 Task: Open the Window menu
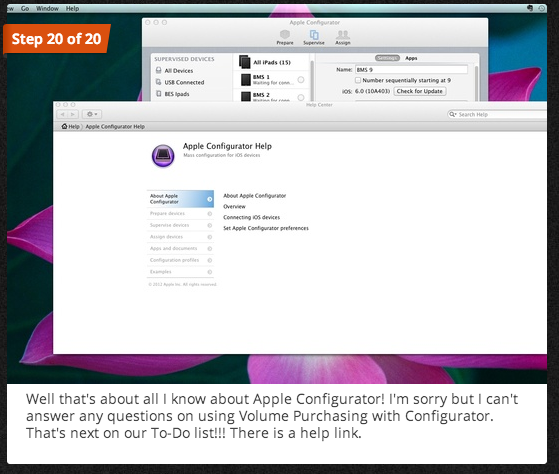(x=47, y=9)
